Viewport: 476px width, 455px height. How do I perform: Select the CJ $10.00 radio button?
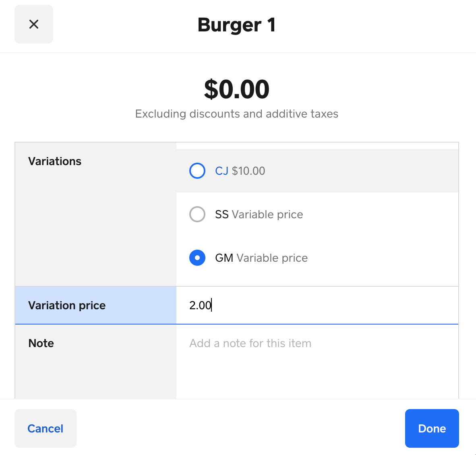[197, 171]
